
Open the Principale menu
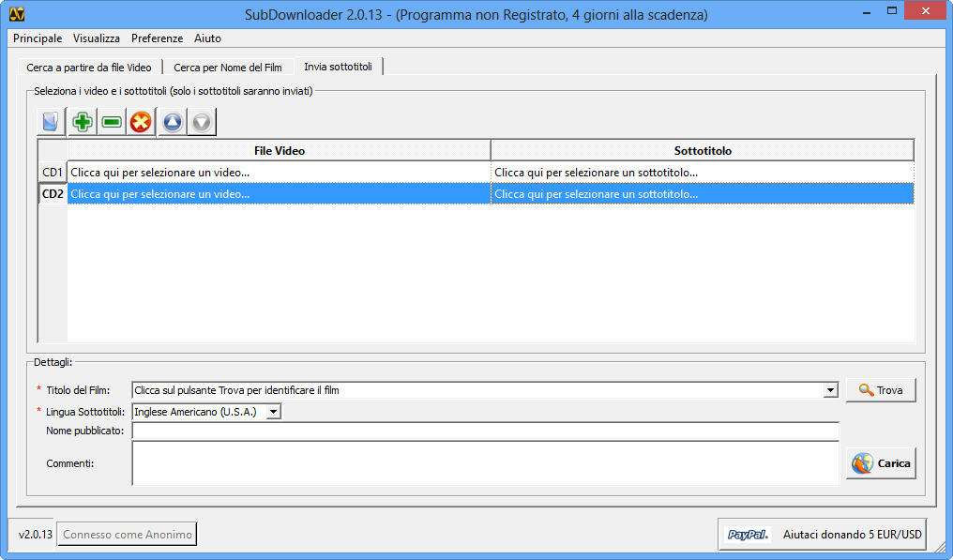tap(38, 38)
